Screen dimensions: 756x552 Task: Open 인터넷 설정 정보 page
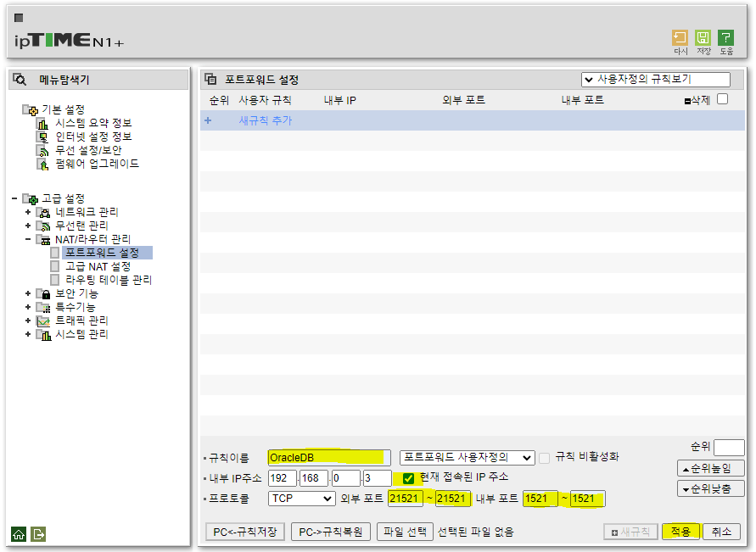[x=93, y=137]
